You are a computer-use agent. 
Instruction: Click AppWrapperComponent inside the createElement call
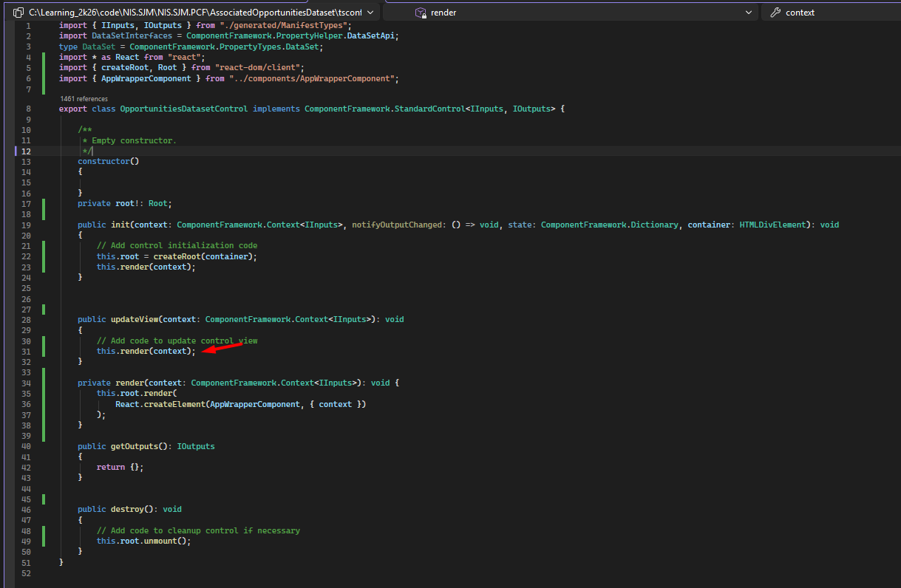[x=254, y=404]
